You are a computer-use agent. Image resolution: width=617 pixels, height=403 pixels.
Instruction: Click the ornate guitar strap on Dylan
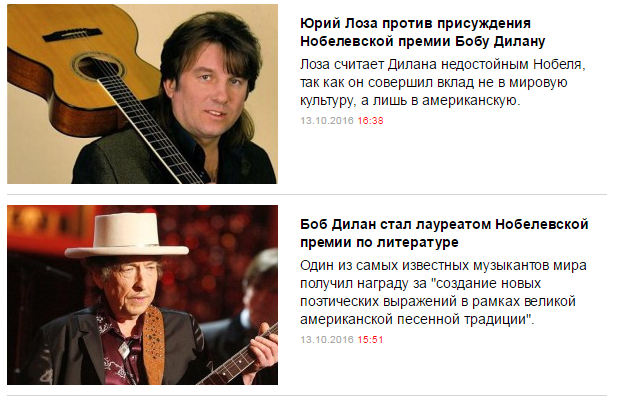153,344
